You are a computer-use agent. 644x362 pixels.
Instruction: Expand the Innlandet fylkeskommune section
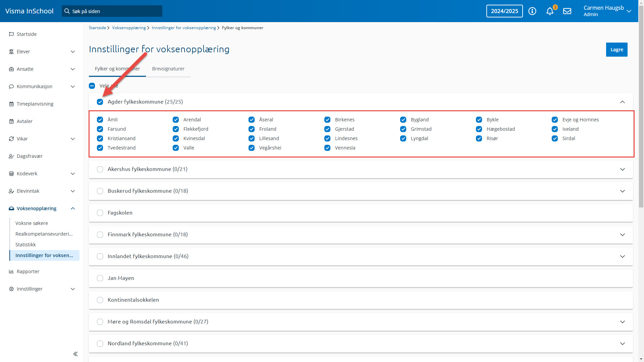[x=622, y=256]
